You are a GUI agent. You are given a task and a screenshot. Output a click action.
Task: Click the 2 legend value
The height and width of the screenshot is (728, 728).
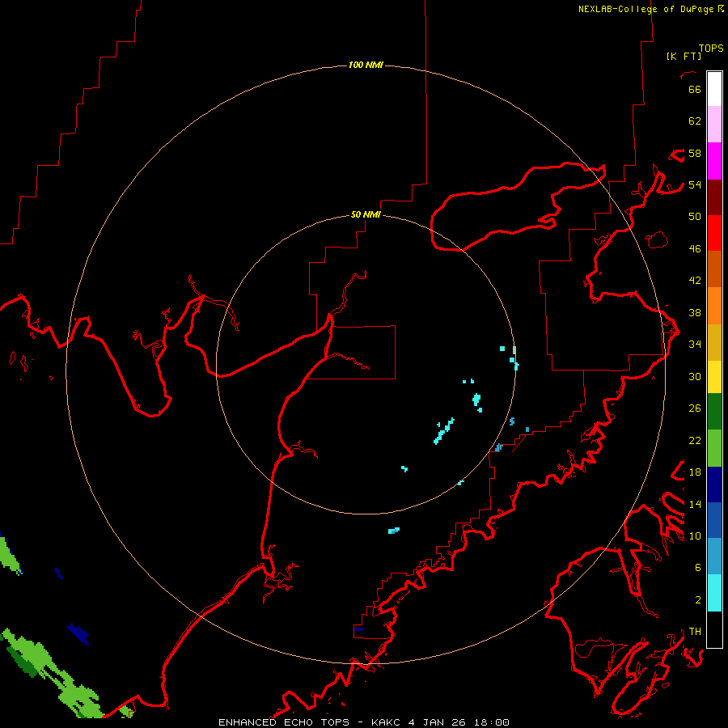point(698,600)
